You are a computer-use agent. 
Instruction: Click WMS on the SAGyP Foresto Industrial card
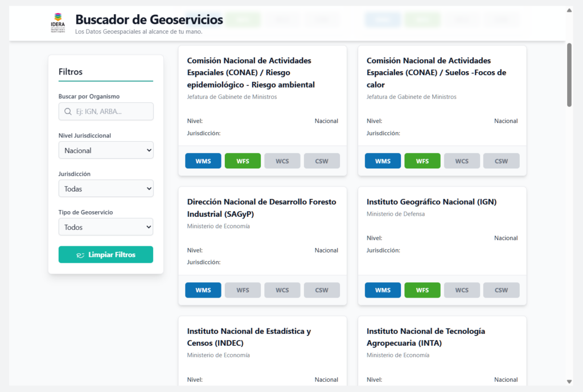[203, 290]
